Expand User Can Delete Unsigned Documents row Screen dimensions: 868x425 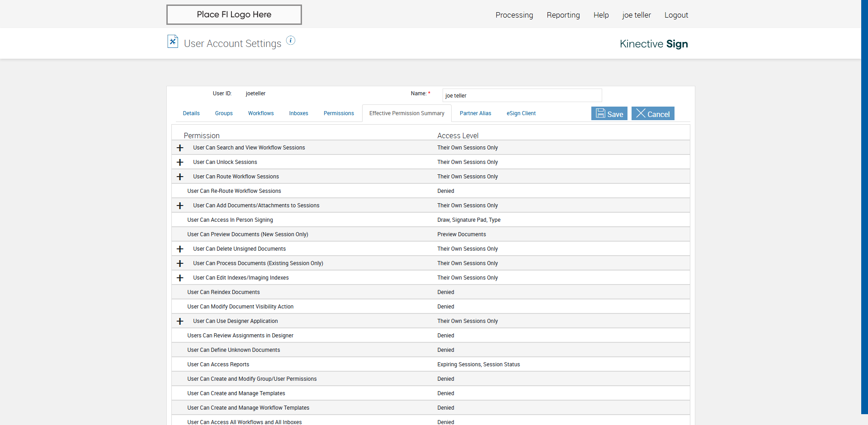pyautogui.click(x=180, y=249)
